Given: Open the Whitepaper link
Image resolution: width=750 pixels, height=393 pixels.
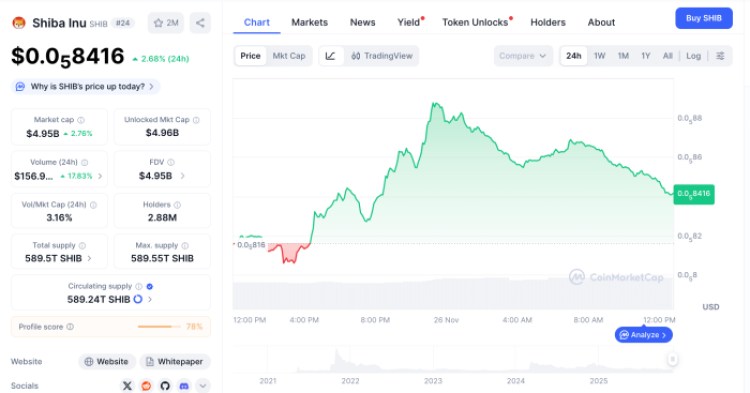Looking at the screenshot, I should pyautogui.click(x=175, y=362).
